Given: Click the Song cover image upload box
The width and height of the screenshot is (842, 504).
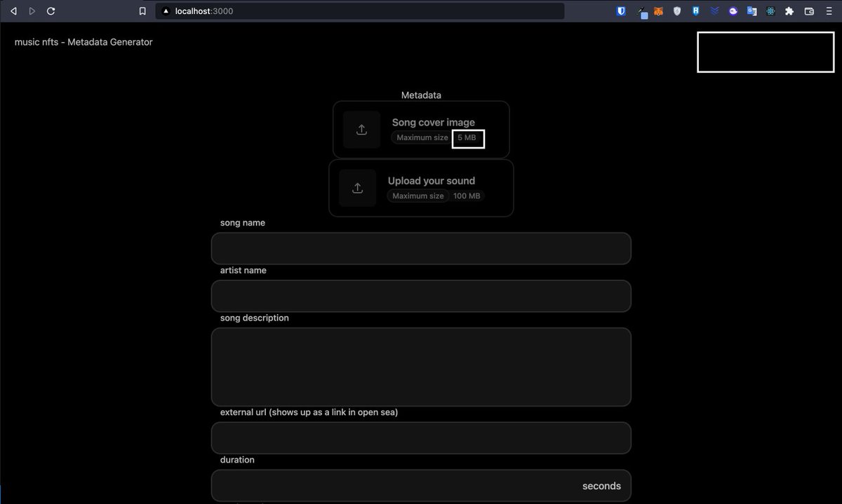Looking at the screenshot, I should point(421,130).
